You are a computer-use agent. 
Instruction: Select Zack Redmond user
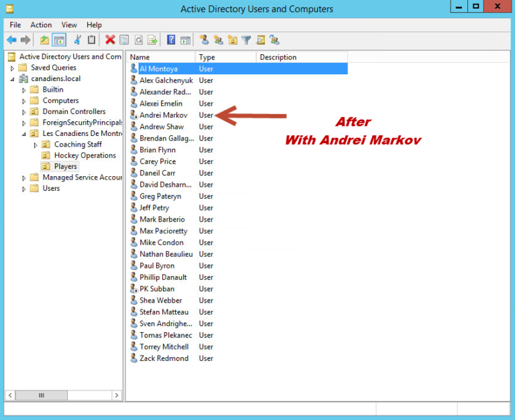[164, 358]
